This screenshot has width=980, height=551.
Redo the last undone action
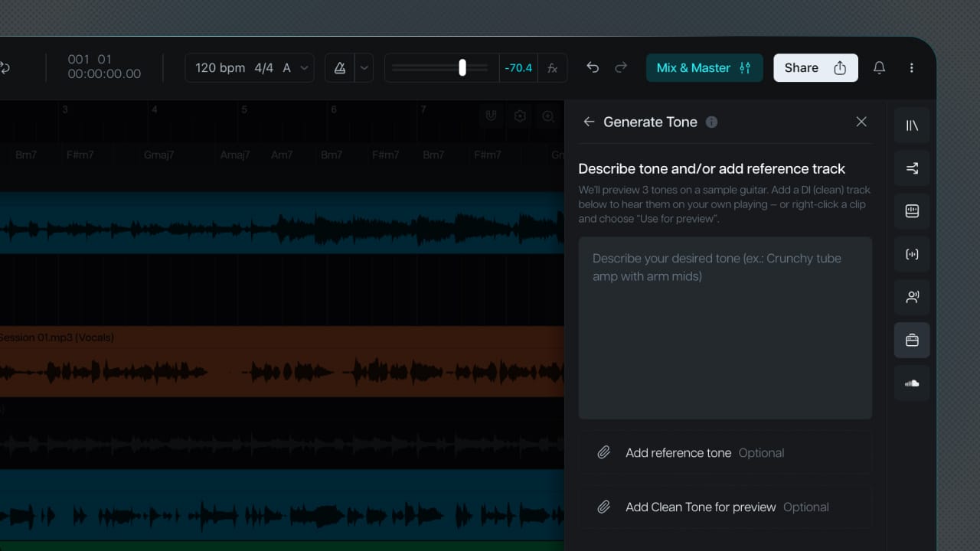pyautogui.click(x=621, y=67)
